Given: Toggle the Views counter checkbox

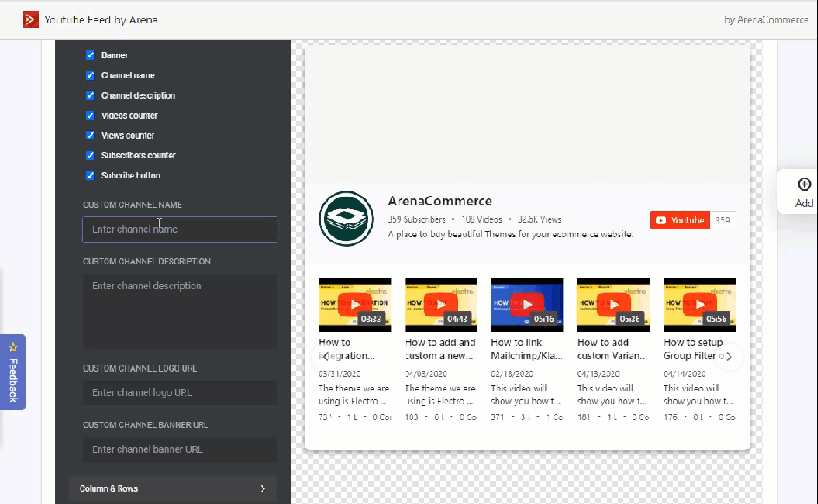Looking at the screenshot, I should (90, 135).
